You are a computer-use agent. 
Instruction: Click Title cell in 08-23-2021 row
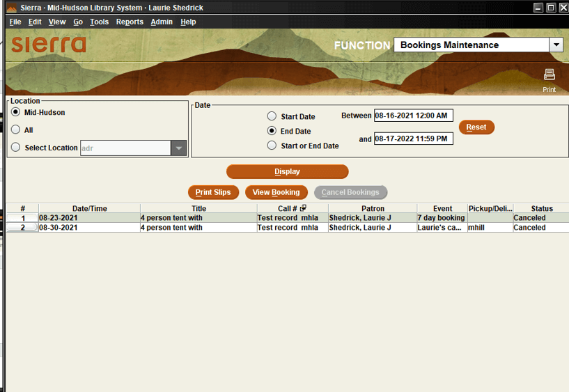point(199,217)
